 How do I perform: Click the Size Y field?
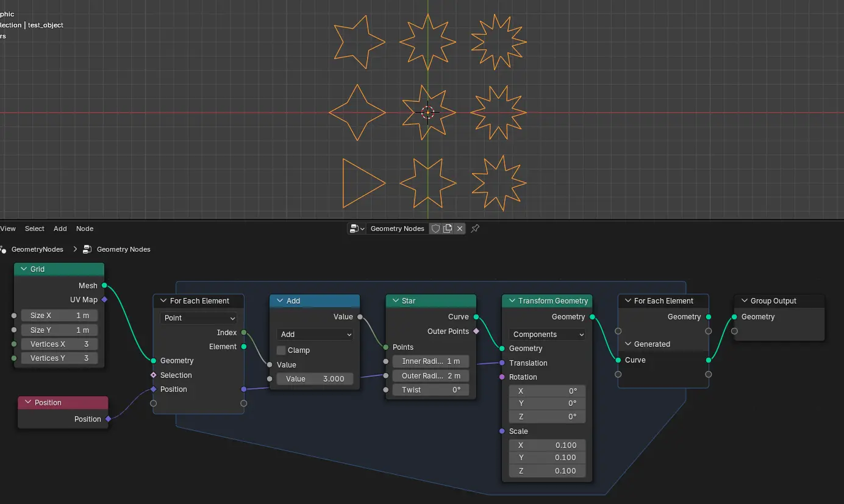(x=60, y=330)
